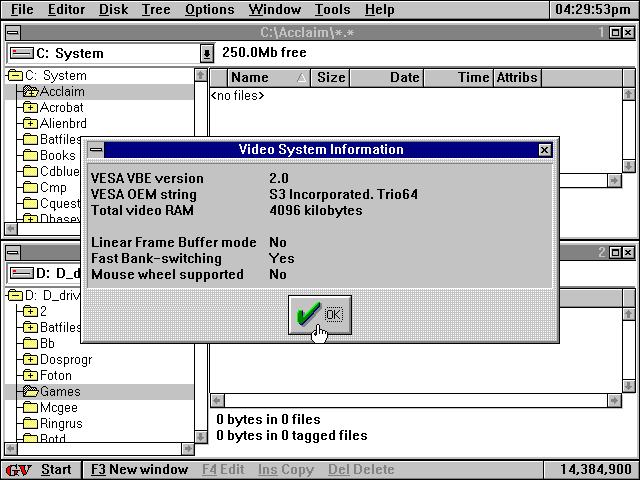Close the Video System Information dialog
The height and width of the screenshot is (480, 640).
pos(544,150)
